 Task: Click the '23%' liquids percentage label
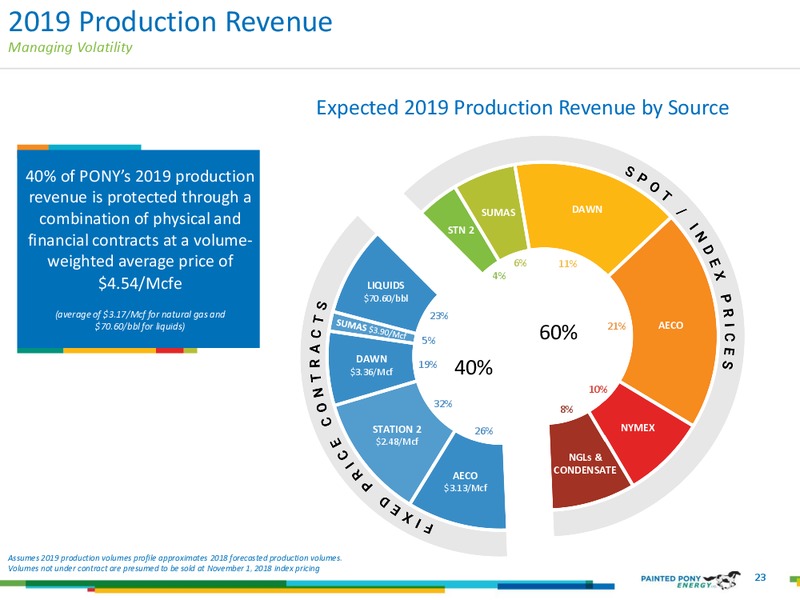[439, 316]
